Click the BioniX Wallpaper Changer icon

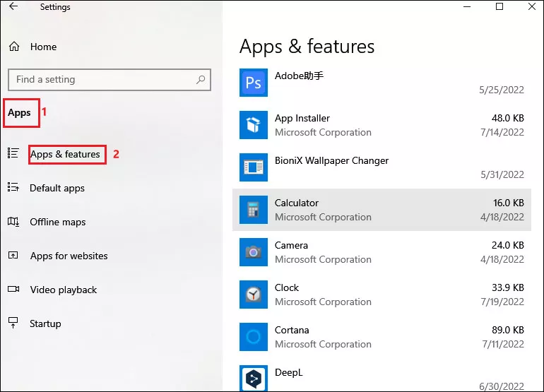click(x=253, y=167)
